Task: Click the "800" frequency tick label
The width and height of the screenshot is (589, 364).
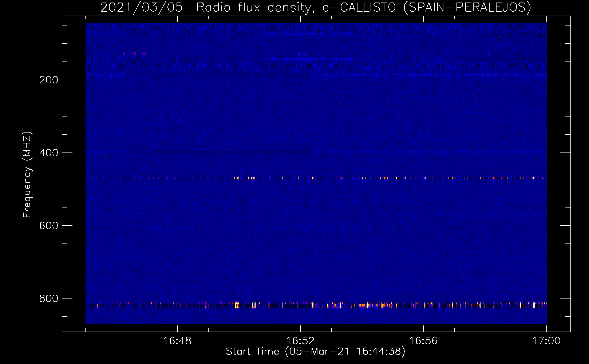Action: point(48,298)
